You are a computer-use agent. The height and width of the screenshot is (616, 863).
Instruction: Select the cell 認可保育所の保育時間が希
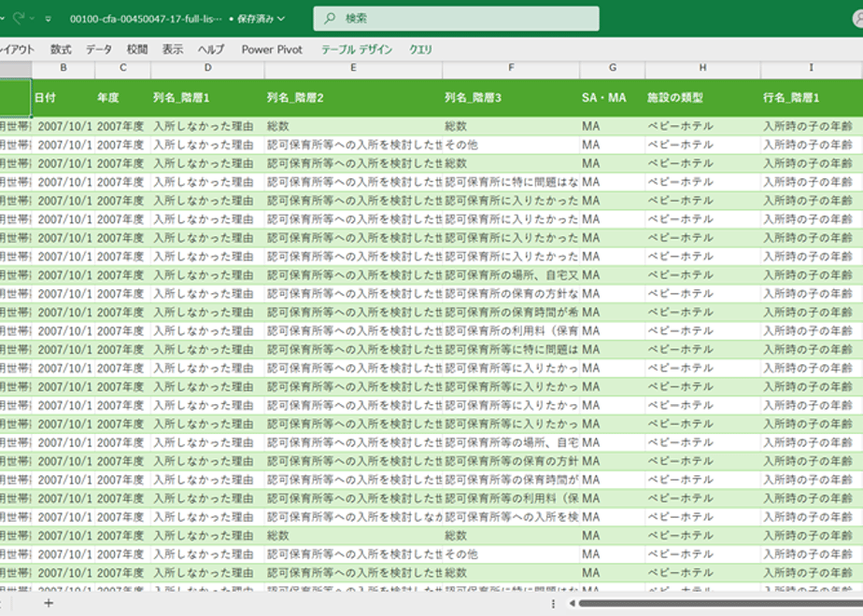[511, 313]
